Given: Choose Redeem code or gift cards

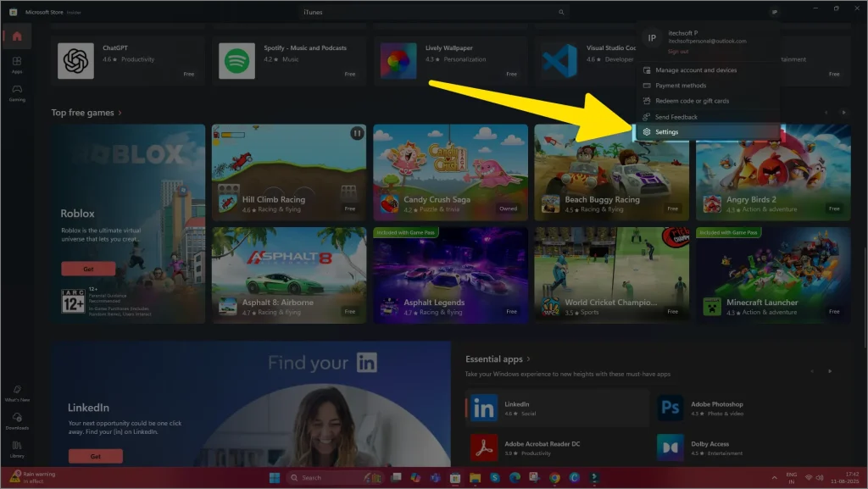Looking at the screenshot, I should pos(693,101).
